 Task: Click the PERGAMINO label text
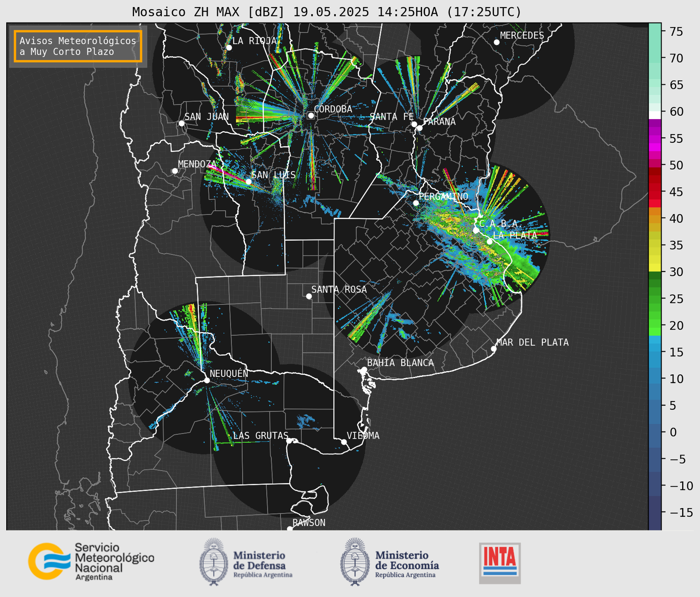(443, 196)
